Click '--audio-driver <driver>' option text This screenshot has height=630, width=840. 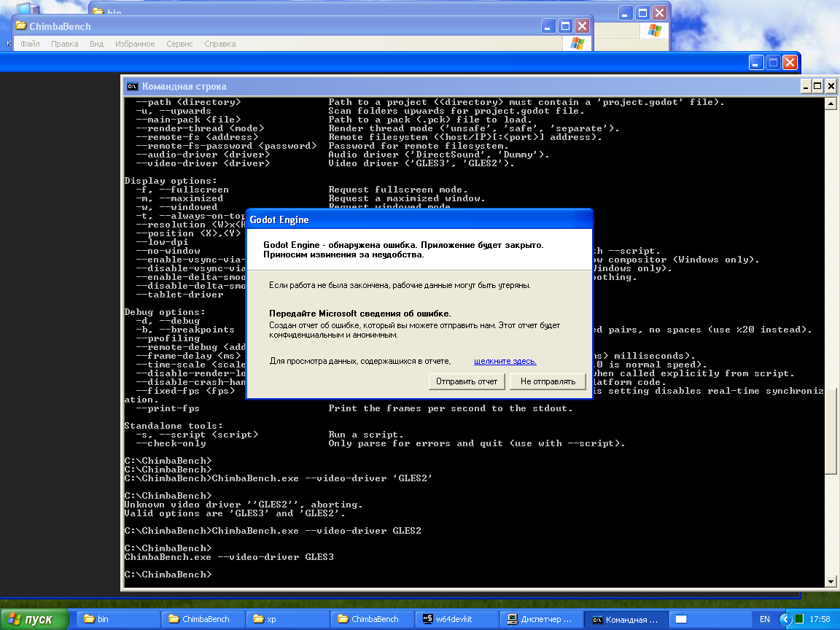(203, 155)
